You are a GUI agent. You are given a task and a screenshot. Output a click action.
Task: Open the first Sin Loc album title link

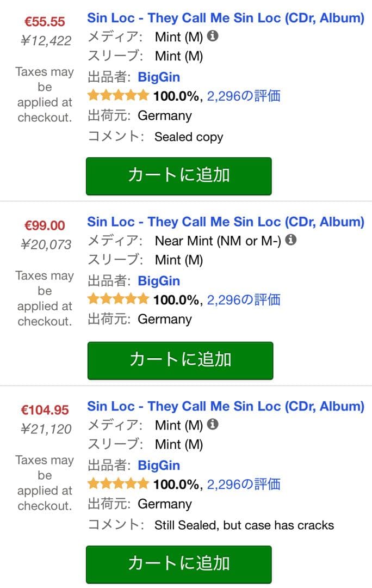click(x=225, y=18)
